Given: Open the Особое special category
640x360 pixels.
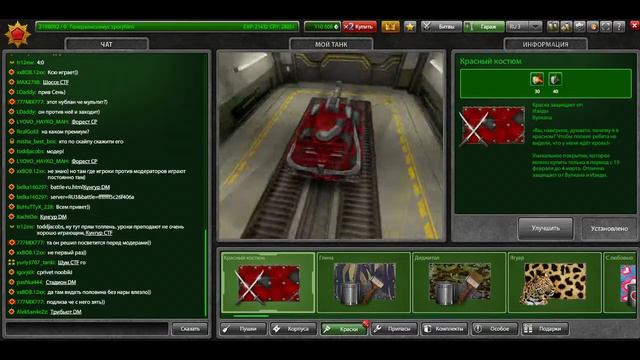Looking at the screenshot, I should [495, 329].
